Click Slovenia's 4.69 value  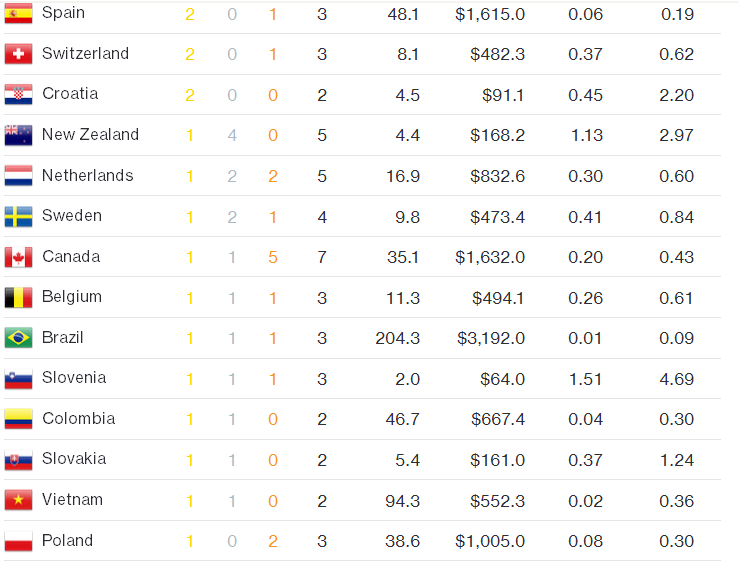pyautogui.click(x=677, y=379)
